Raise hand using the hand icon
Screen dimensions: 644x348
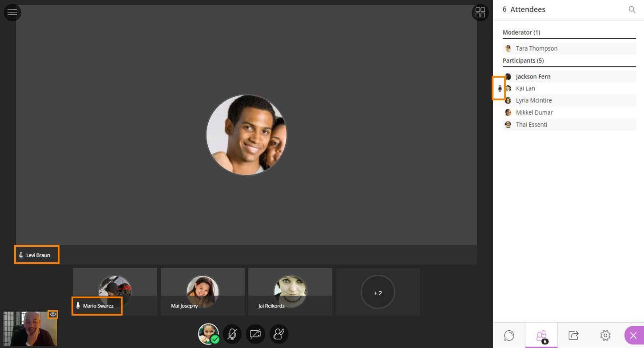[x=279, y=334]
